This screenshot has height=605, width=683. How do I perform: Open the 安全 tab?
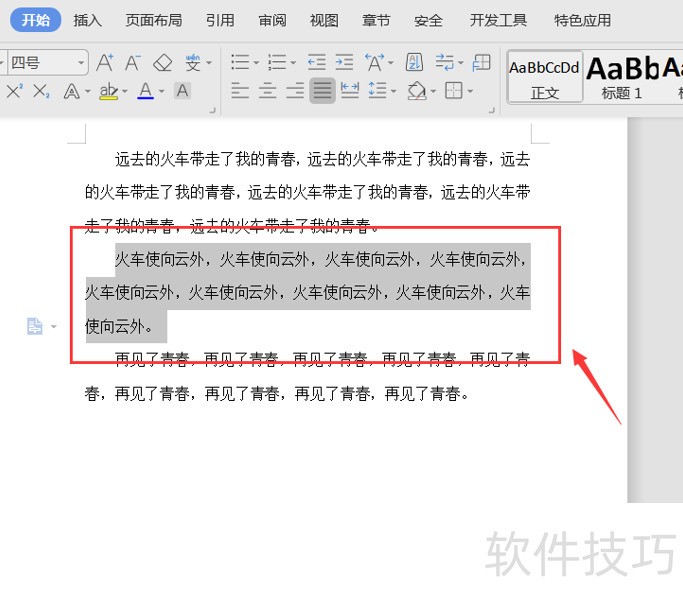(428, 20)
